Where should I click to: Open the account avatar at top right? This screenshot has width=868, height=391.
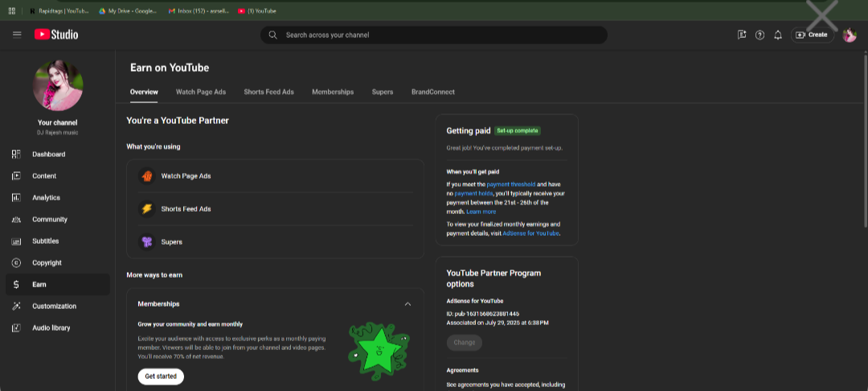pyautogui.click(x=850, y=35)
